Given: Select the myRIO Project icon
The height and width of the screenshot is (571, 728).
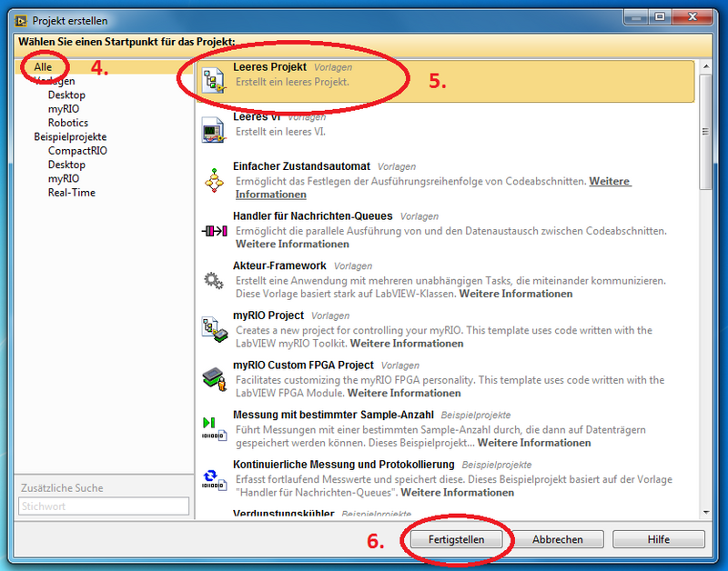Looking at the screenshot, I should [213, 328].
